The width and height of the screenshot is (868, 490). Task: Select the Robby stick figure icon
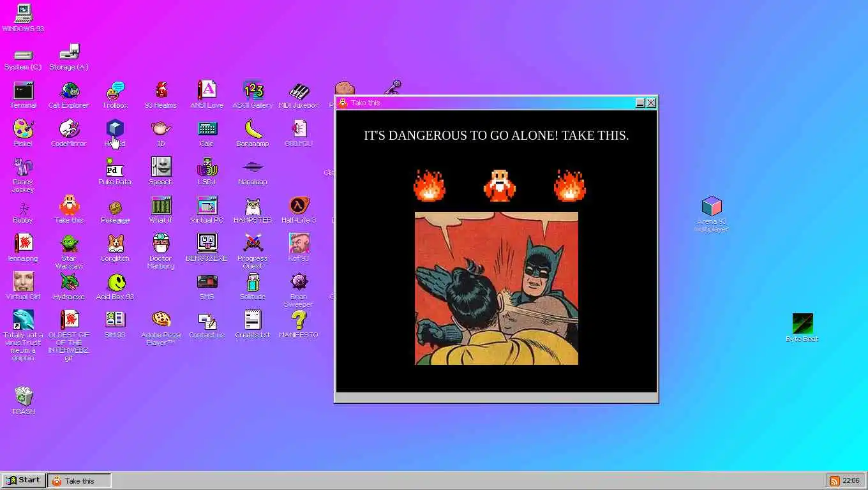click(23, 212)
